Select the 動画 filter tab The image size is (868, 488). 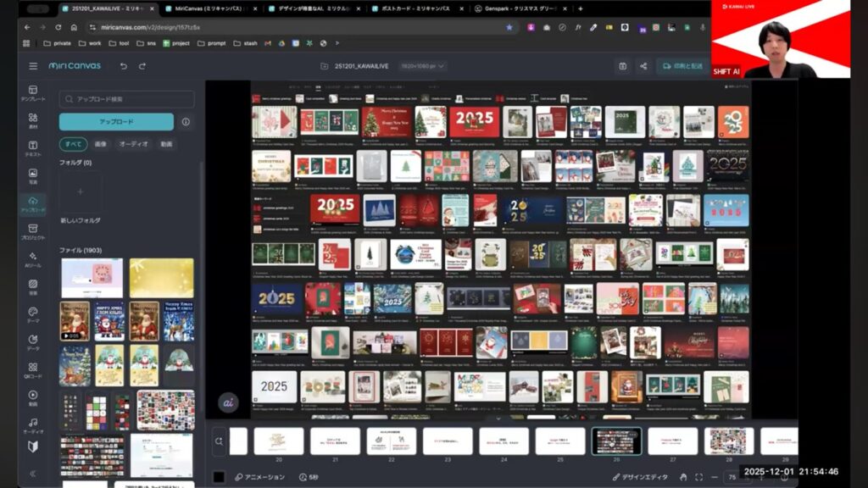click(x=166, y=144)
